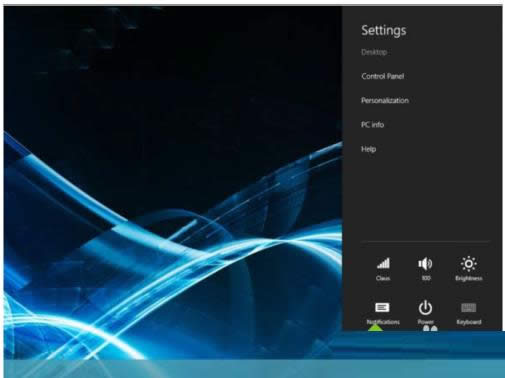Open Personalization settings
This screenshot has width=505, height=378.
pos(385,100)
